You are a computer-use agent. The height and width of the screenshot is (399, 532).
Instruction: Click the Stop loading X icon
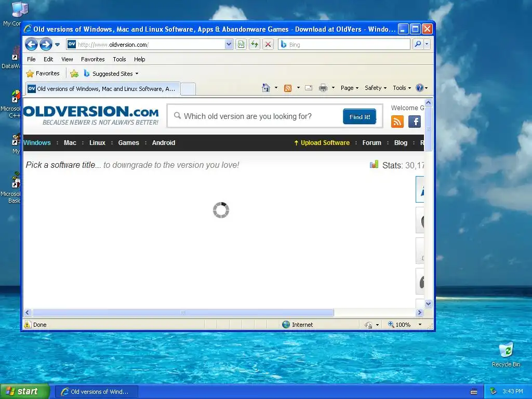[268, 45]
